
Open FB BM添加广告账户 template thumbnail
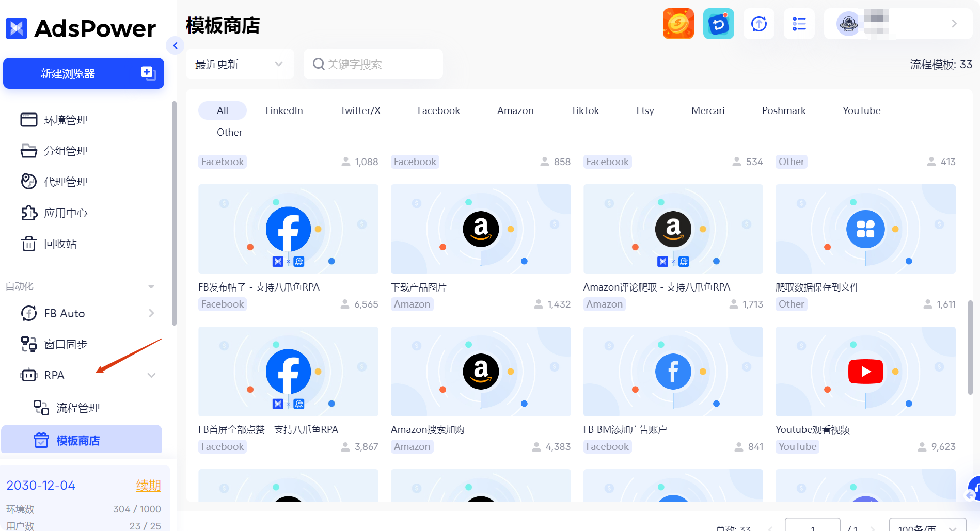pos(673,372)
